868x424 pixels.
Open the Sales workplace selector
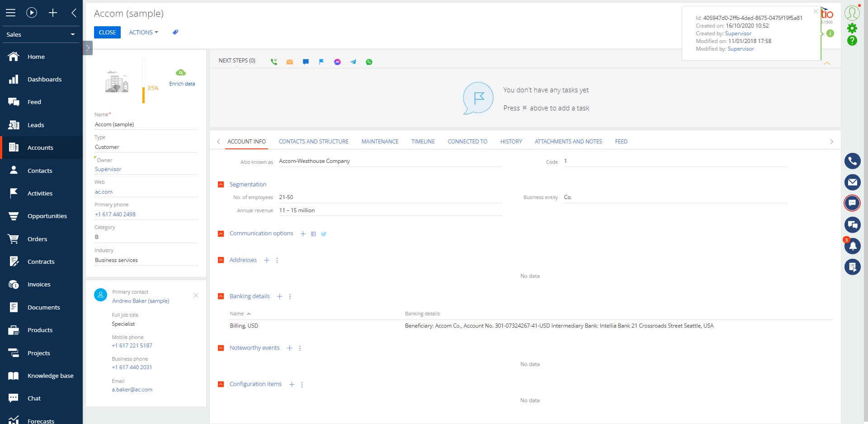[x=41, y=34]
